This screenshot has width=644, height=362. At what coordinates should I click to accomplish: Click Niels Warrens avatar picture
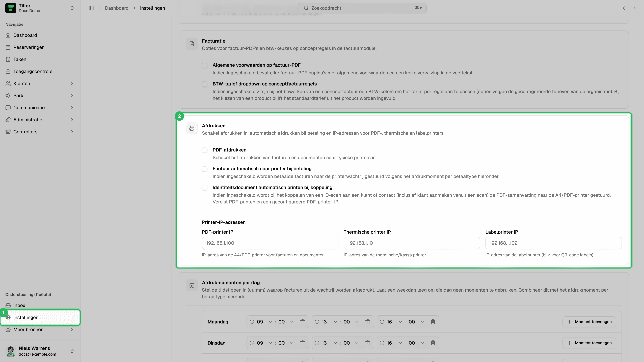[11, 351]
